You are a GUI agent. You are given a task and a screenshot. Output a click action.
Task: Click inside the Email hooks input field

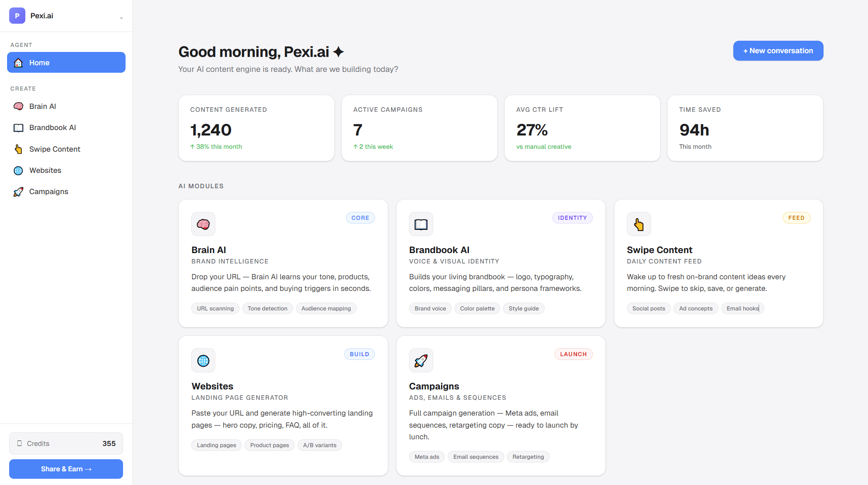tap(742, 308)
